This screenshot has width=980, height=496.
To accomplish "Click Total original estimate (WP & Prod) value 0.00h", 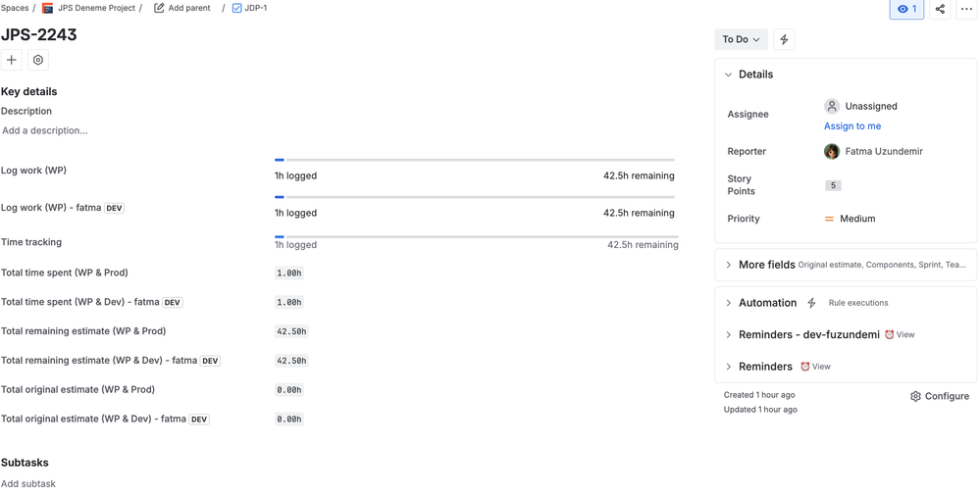I will point(288,390).
